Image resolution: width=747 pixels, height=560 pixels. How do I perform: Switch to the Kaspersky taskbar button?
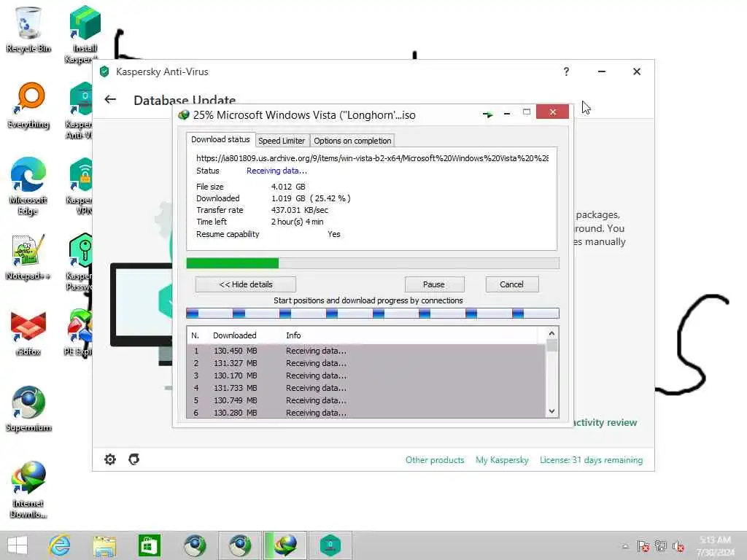coord(330,545)
